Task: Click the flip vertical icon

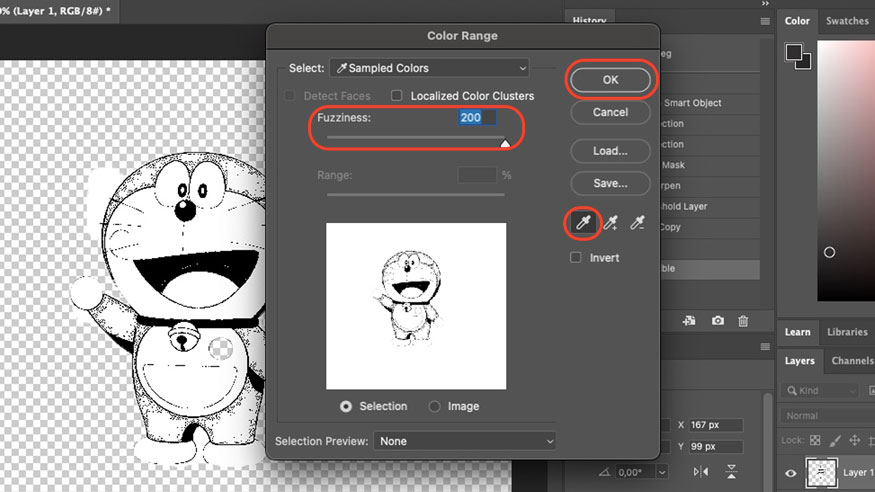Action: (732, 472)
